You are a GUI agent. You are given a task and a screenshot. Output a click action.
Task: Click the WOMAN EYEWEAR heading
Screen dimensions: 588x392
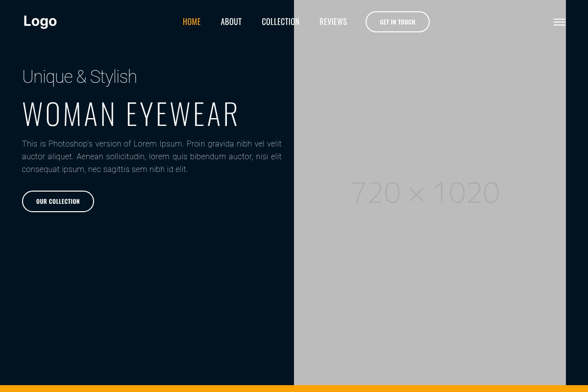tap(130, 113)
